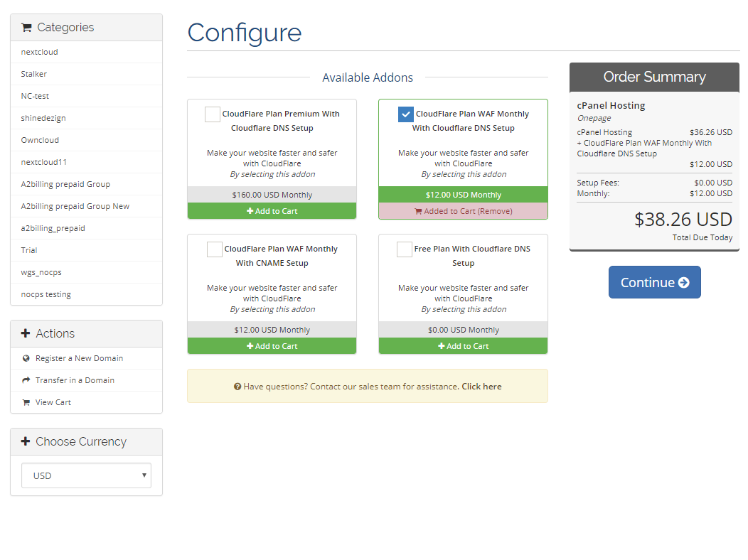Click the cart icon next to View Cart
Viewport: 748px width, 560px height.
26,402
